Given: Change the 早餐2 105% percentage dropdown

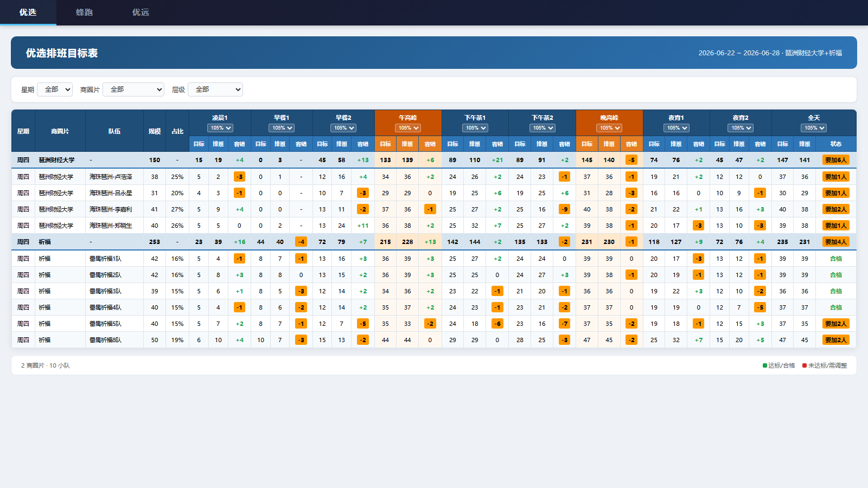Looking at the screenshot, I should [343, 128].
